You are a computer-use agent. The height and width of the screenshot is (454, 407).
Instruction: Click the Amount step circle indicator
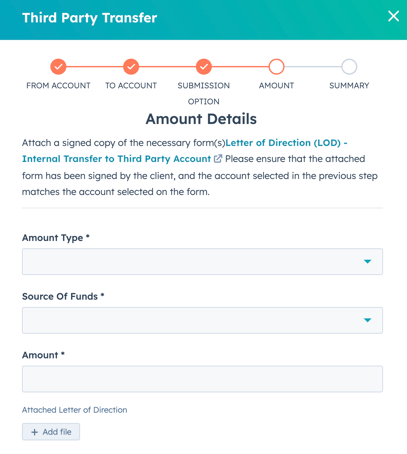click(276, 67)
